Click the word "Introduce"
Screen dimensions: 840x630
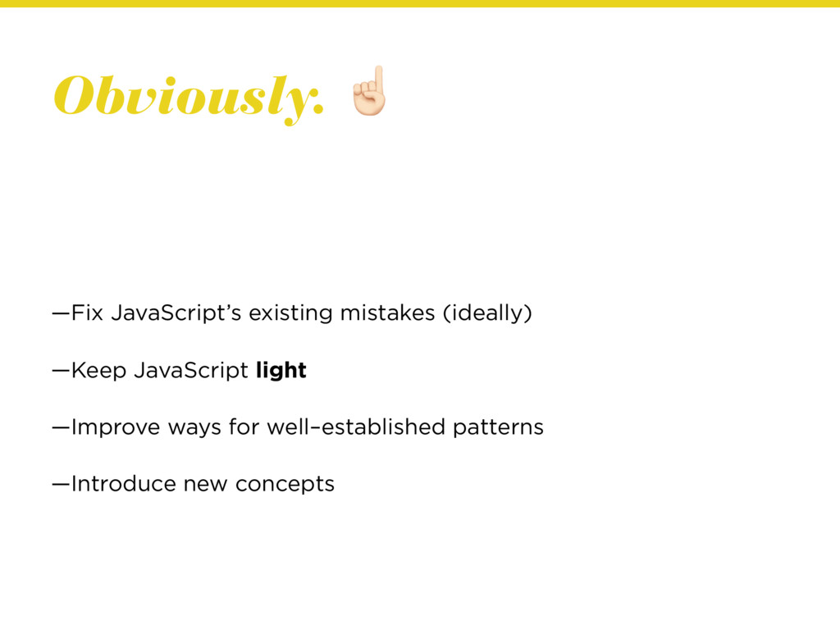(x=123, y=484)
